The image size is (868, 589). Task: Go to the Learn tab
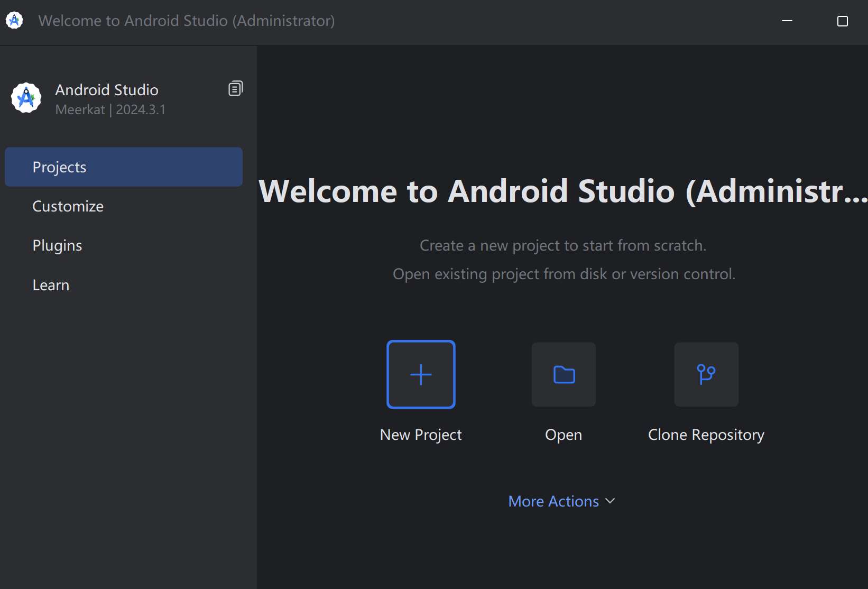coord(124,285)
